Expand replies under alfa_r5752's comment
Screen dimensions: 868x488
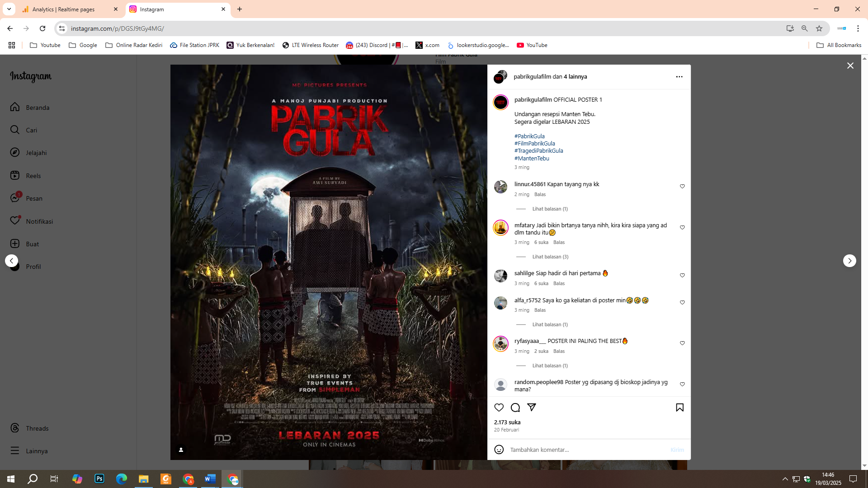550,325
